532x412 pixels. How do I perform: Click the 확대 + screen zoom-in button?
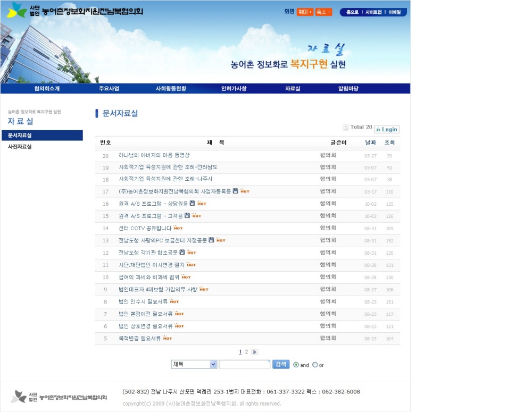[305, 12]
